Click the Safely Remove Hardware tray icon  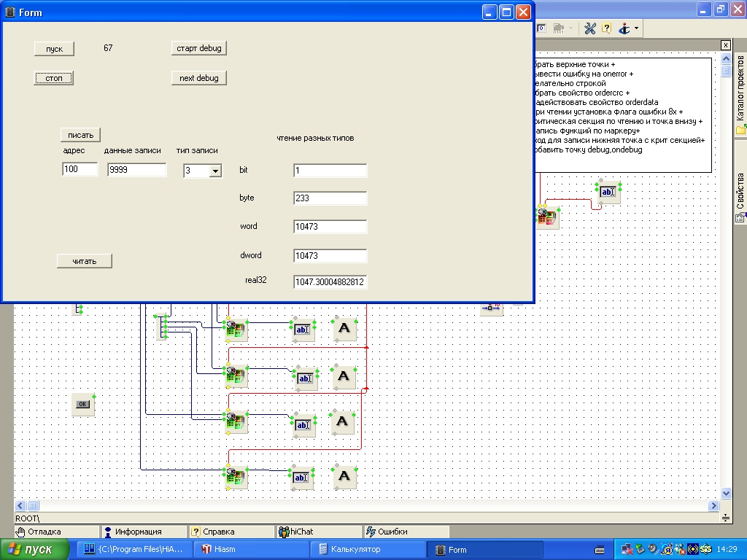click(640, 550)
